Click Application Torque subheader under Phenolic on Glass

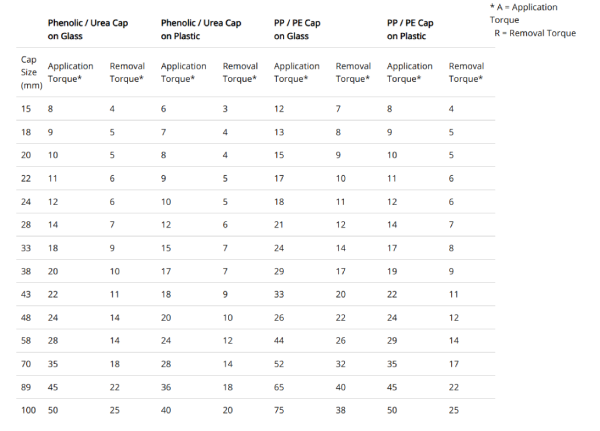[70, 72]
